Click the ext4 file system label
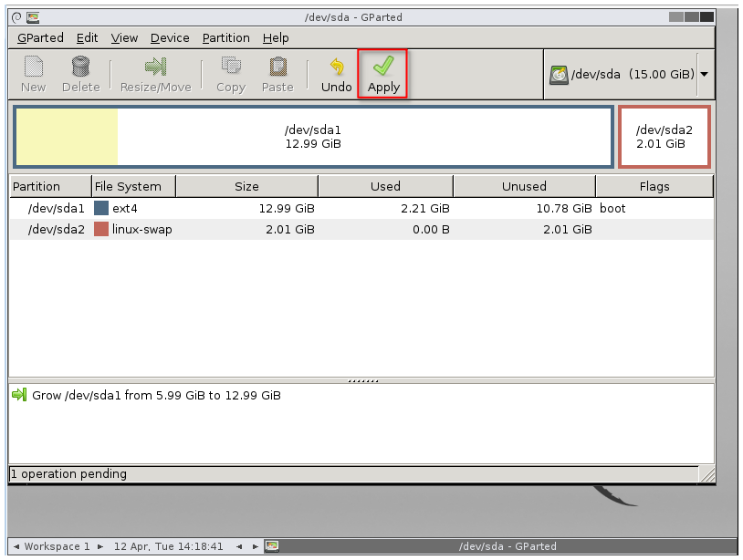 [125, 208]
